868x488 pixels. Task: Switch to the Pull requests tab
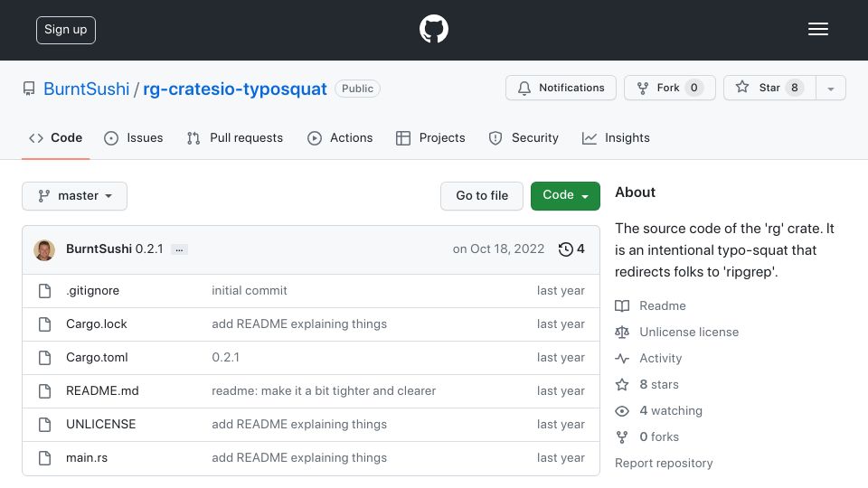[235, 137]
